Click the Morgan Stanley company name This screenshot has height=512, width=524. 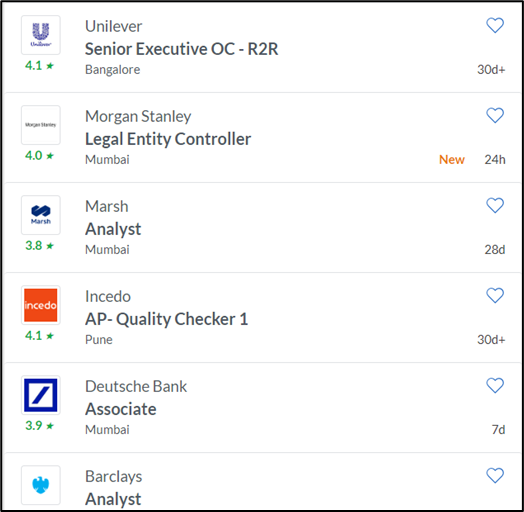[x=138, y=117]
